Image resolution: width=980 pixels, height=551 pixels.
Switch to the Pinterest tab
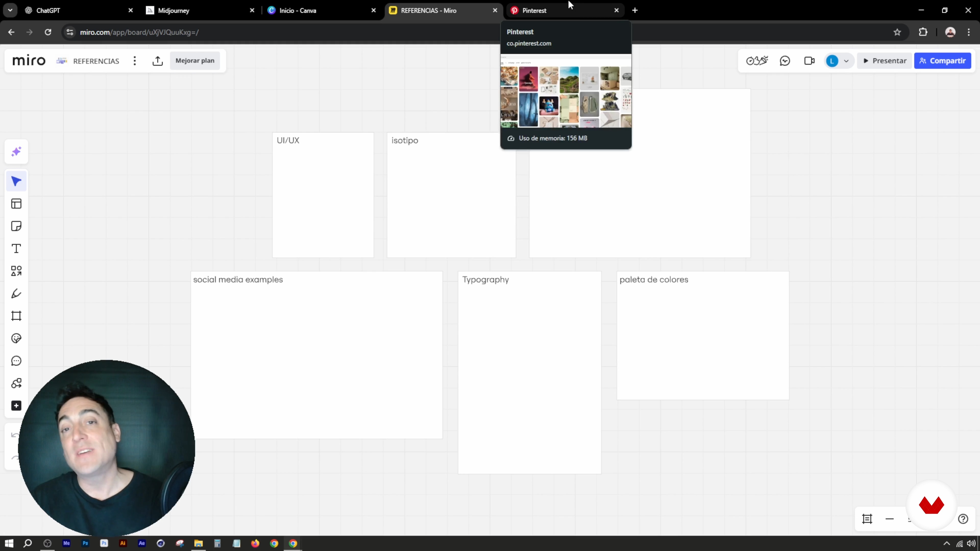565,10
